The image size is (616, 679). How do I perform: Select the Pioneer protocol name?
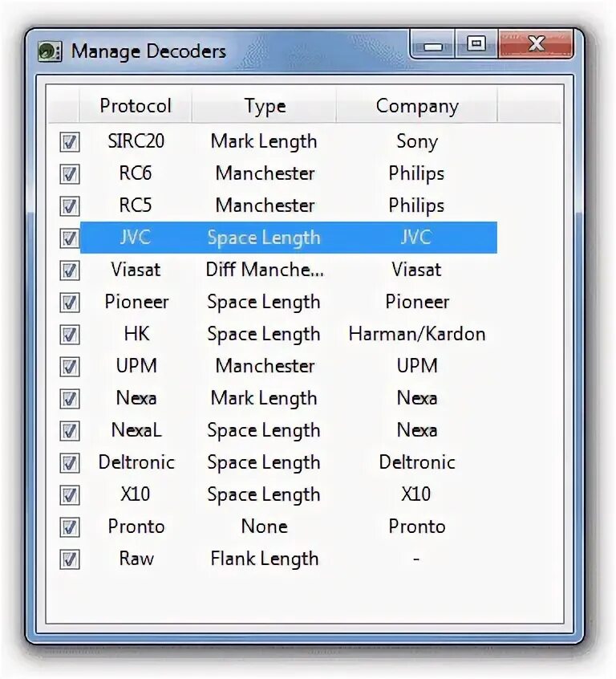pos(136,302)
